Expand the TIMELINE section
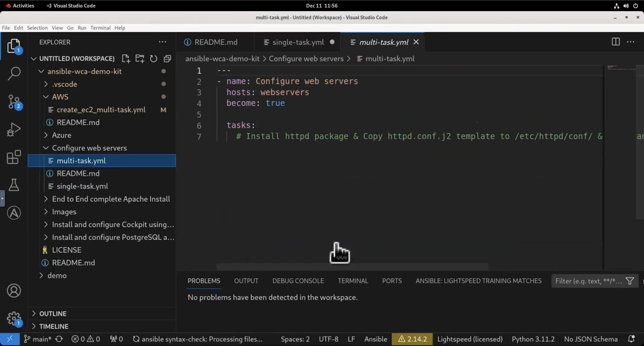Screen dimensions: 644x346 34,327
